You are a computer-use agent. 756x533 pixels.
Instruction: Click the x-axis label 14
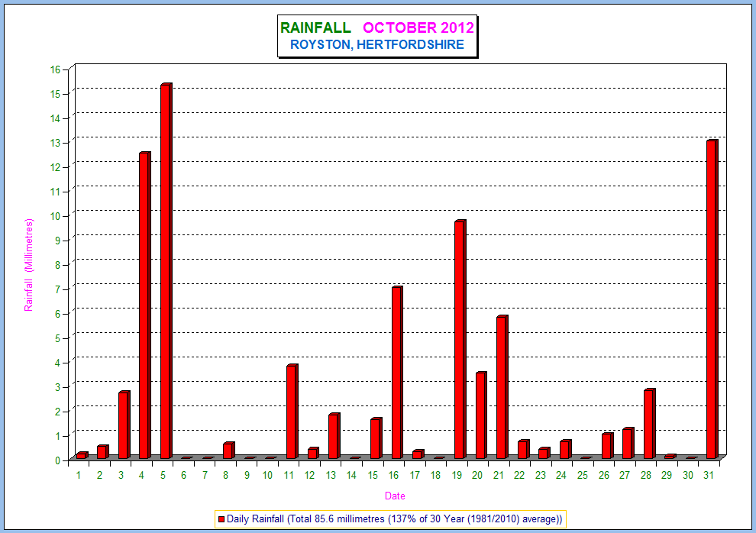point(351,476)
